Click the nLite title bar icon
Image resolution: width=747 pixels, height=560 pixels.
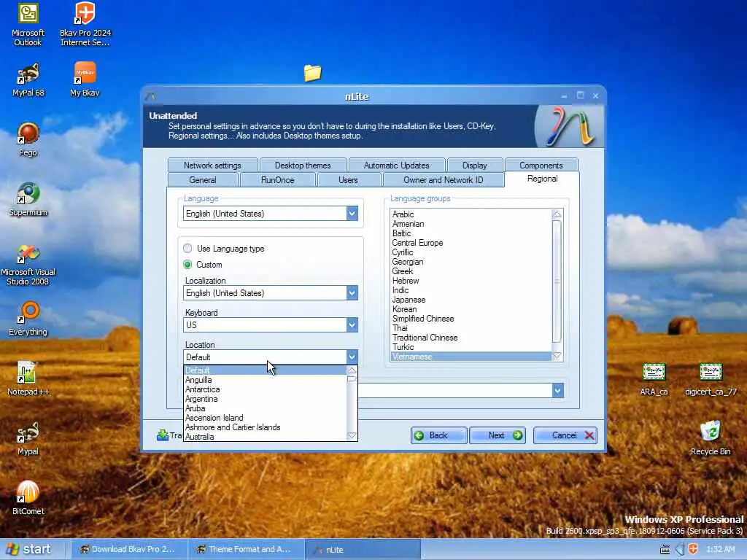tap(151, 97)
